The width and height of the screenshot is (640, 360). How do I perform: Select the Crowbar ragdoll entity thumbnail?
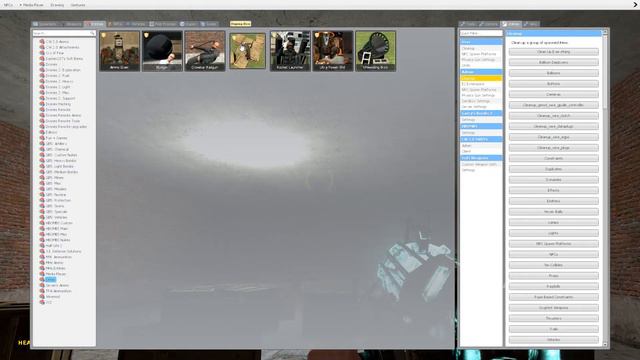205,51
